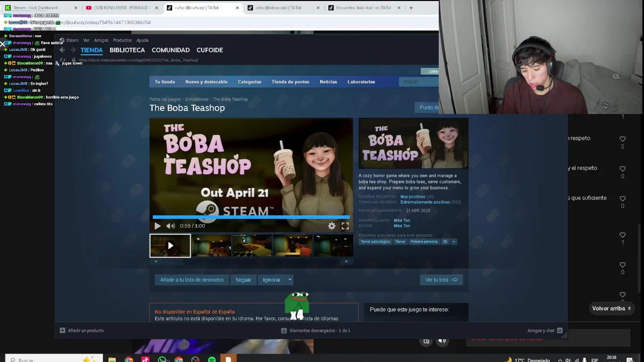Click the trailer progress bar
This screenshot has height=362, width=644.
(251, 217)
